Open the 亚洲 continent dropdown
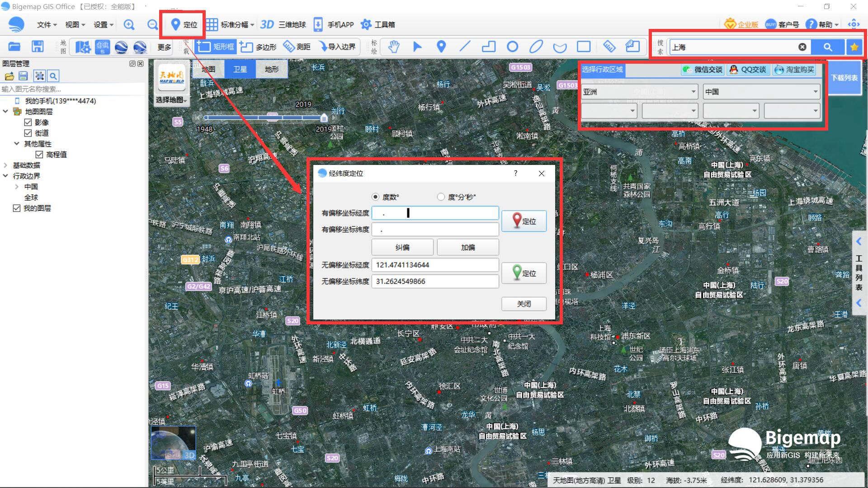This screenshot has width=868, height=488. pyautogui.click(x=640, y=92)
